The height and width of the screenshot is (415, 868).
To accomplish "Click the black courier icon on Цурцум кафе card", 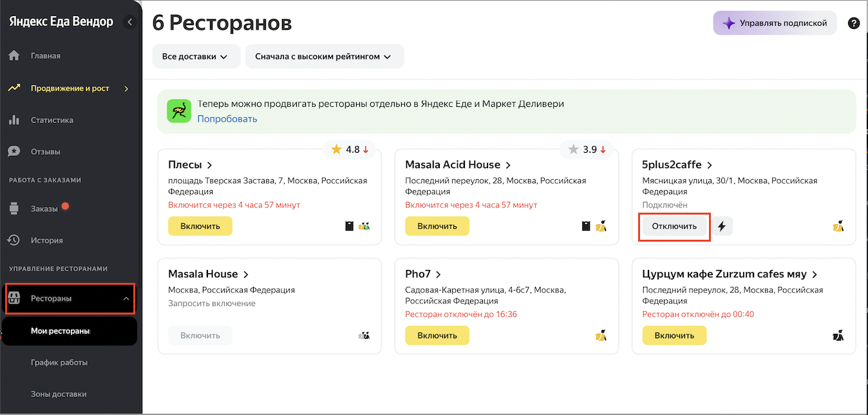I will [x=838, y=335].
